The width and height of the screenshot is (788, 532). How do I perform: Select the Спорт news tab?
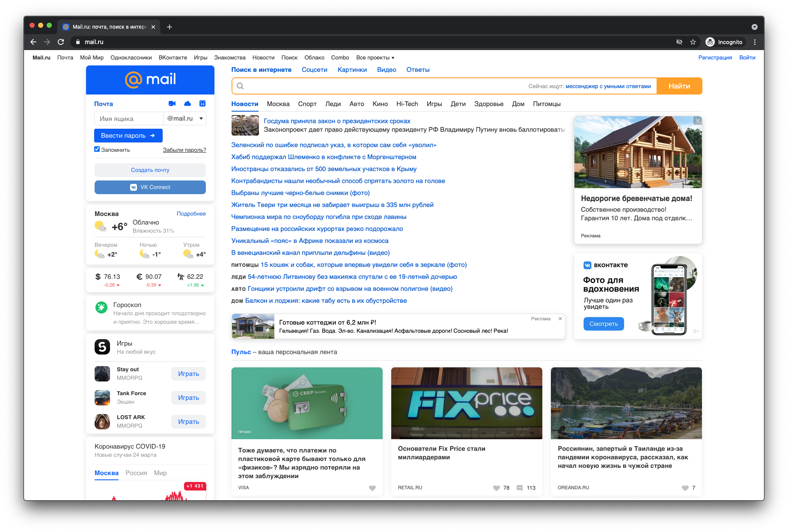(x=307, y=104)
